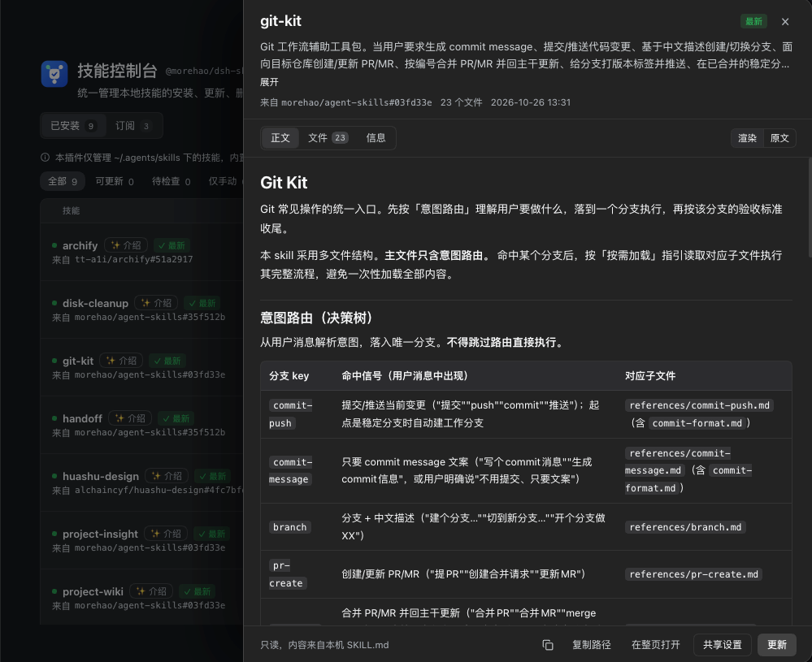Filter list by 待检查 0
Screen dimensions: 812x662
[171, 181]
